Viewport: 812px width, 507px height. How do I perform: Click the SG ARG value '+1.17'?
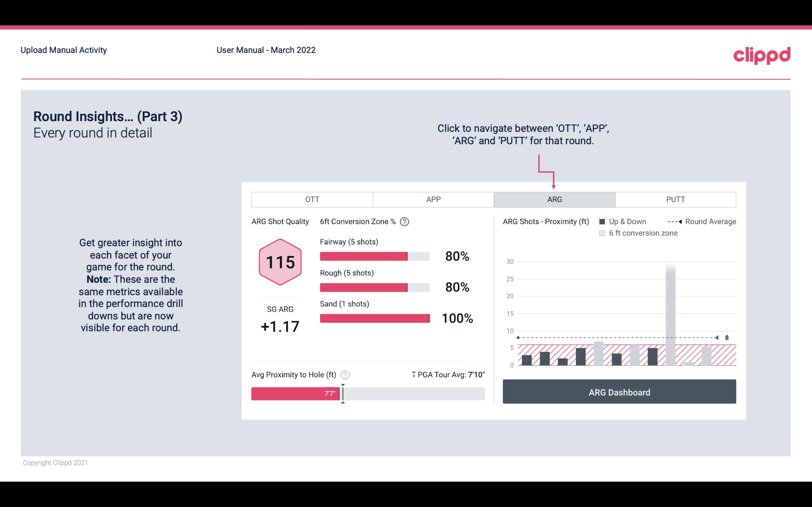click(x=280, y=327)
